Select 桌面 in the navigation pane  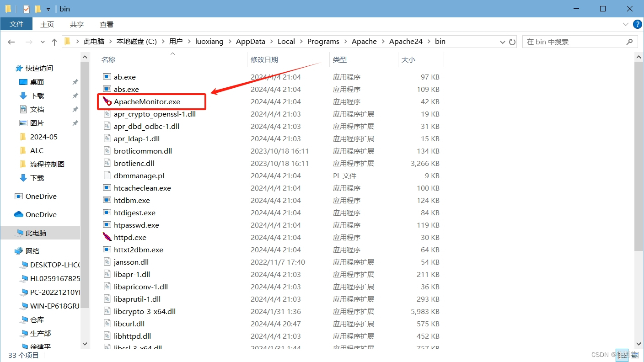[37, 82]
